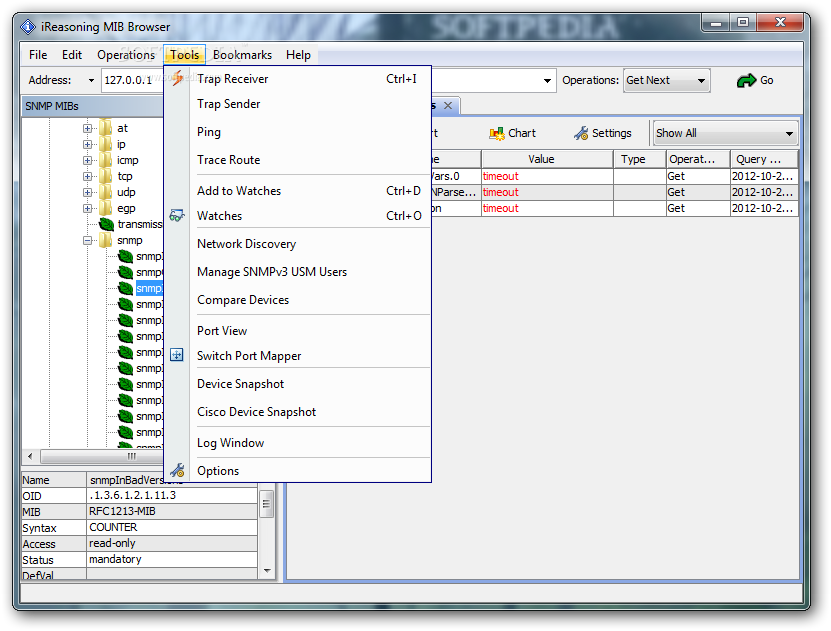This screenshot has width=831, height=631.
Task: Click the Value column header
Action: 547,159
